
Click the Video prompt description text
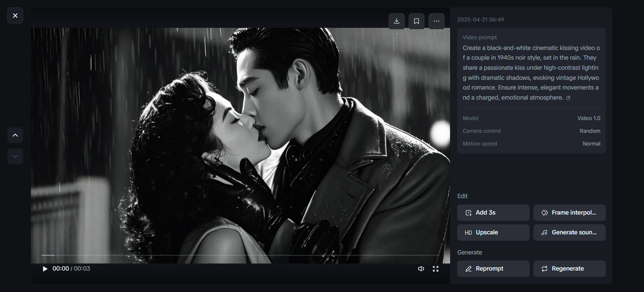[531, 73]
